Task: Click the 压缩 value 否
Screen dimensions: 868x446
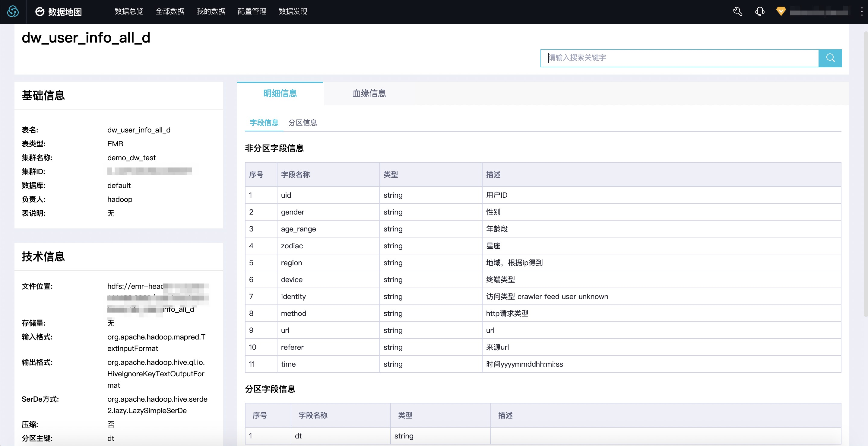Action: click(x=111, y=425)
